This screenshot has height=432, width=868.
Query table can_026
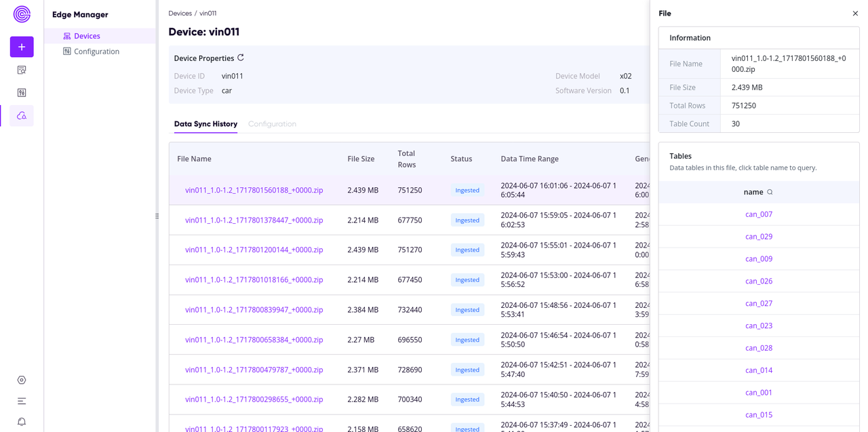click(x=759, y=281)
